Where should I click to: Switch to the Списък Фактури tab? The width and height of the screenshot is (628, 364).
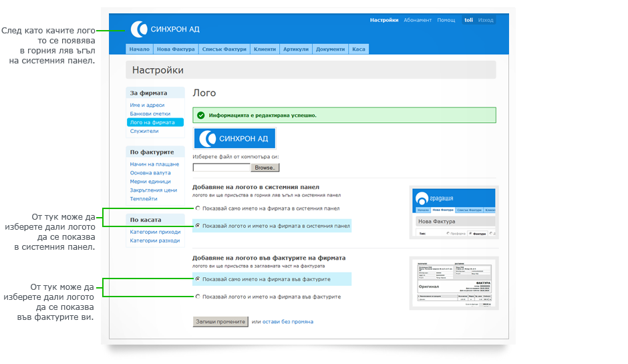pos(224,49)
